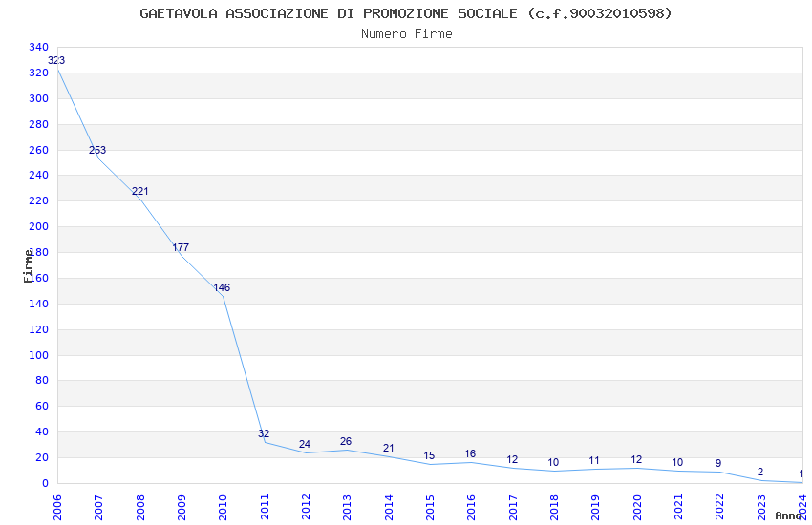812x525 pixels.
Task: Click the x-axis year 2008
Action: (140, 508)
